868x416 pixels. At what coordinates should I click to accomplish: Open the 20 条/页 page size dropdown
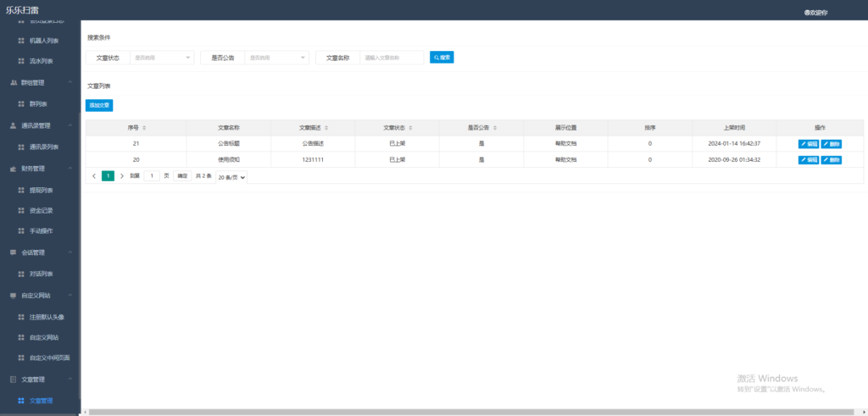(x=231, y=177)
